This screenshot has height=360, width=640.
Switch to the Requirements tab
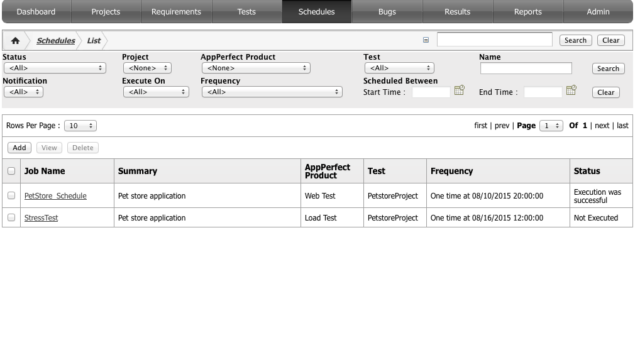(x=176, y=12)
